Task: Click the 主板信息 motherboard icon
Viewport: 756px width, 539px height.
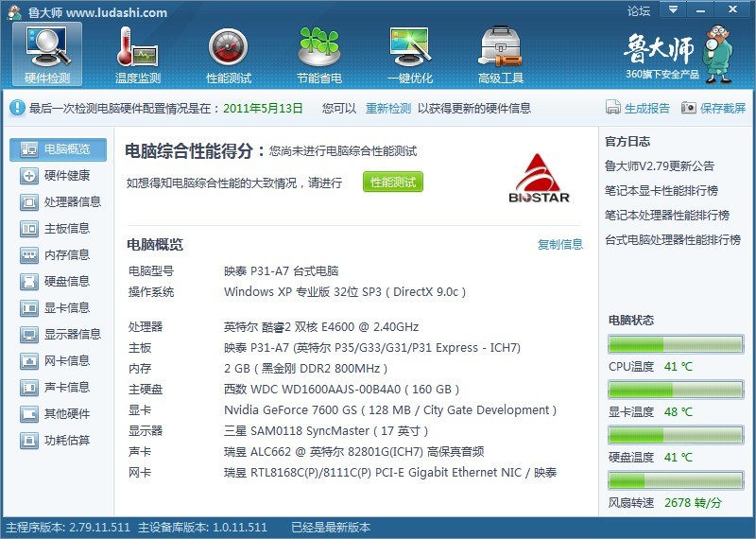Action: point(29,229)
